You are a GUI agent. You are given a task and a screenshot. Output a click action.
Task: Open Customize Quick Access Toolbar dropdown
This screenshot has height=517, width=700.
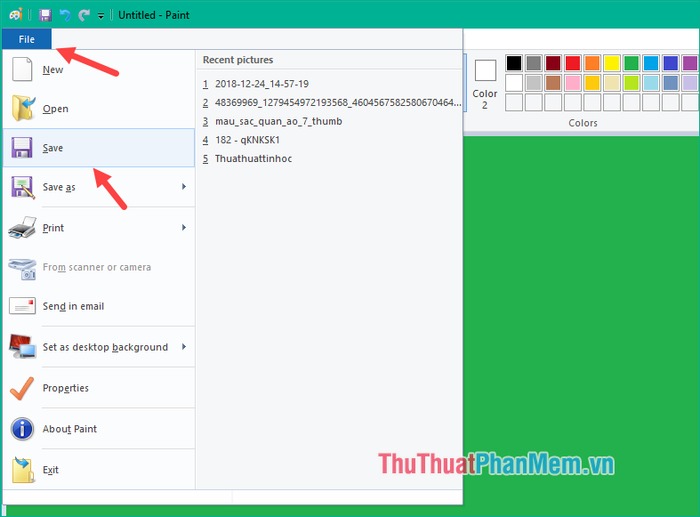[101, 16]
